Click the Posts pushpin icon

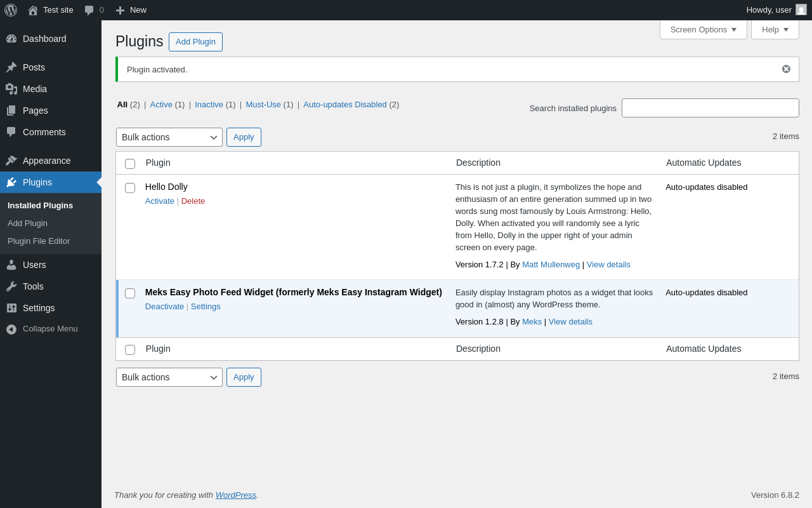pos(11,67)
